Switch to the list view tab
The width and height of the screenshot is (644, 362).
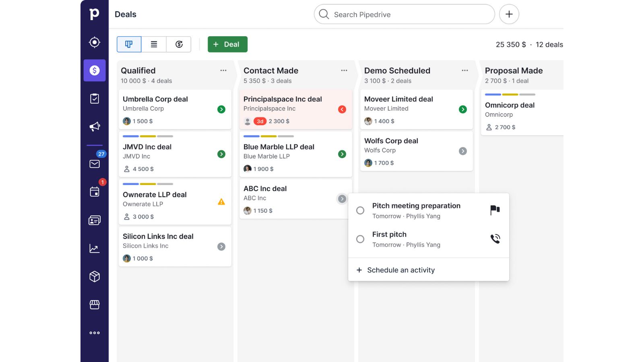click(x=154, y=44)
